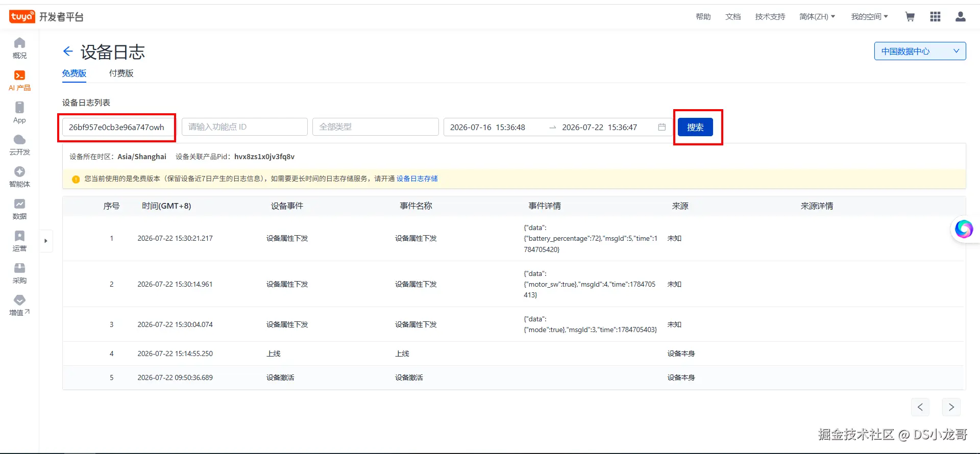Open 技术支持 in the top navigation

770,17
